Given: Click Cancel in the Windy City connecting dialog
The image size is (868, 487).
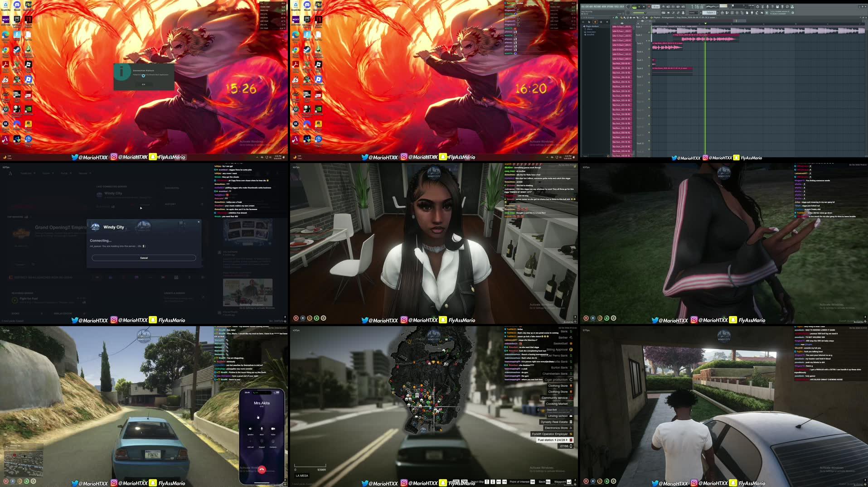Looking at the screenshot, I should [x=144, y=258].
